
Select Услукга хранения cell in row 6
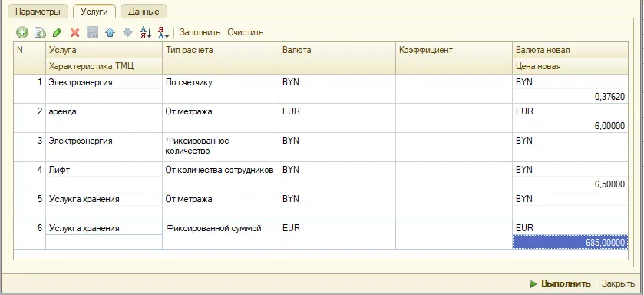[x=104, y=228]
